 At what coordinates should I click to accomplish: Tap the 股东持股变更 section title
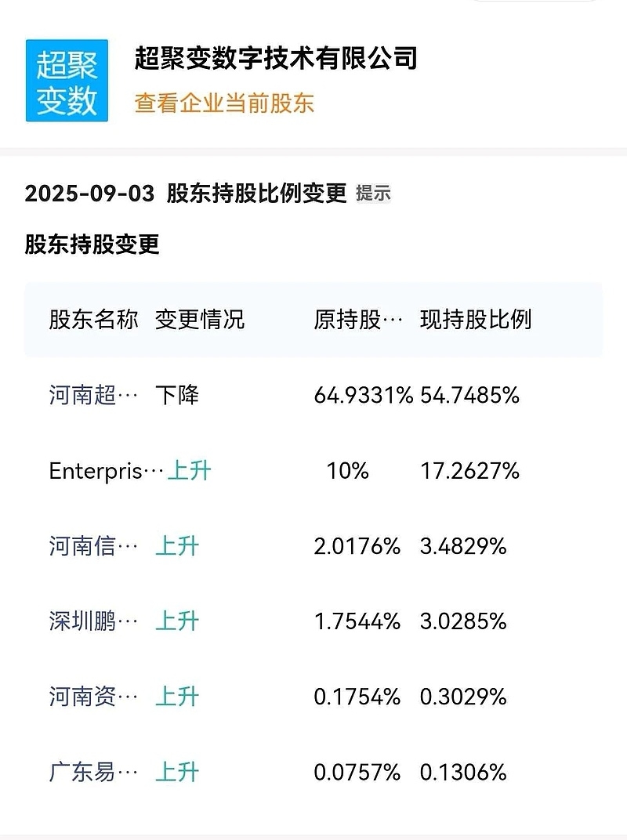coord(92,244)
